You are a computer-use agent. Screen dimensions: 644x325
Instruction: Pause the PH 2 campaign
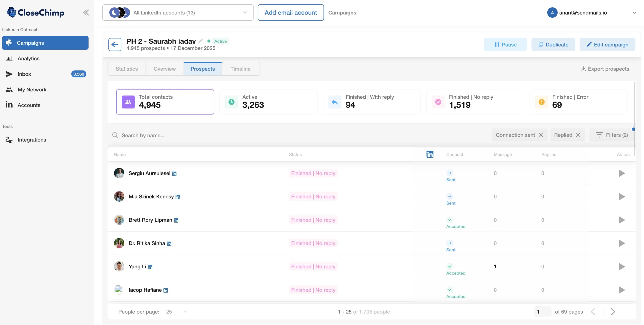(505, 44)
